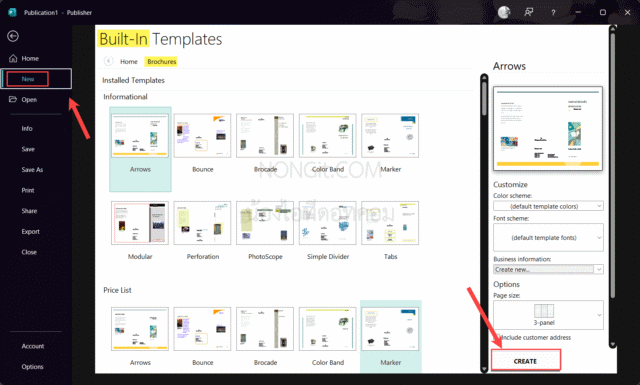Screen dimensions: 640x385
Task: Open Account settings page
Action: click(x=33, y=346)
